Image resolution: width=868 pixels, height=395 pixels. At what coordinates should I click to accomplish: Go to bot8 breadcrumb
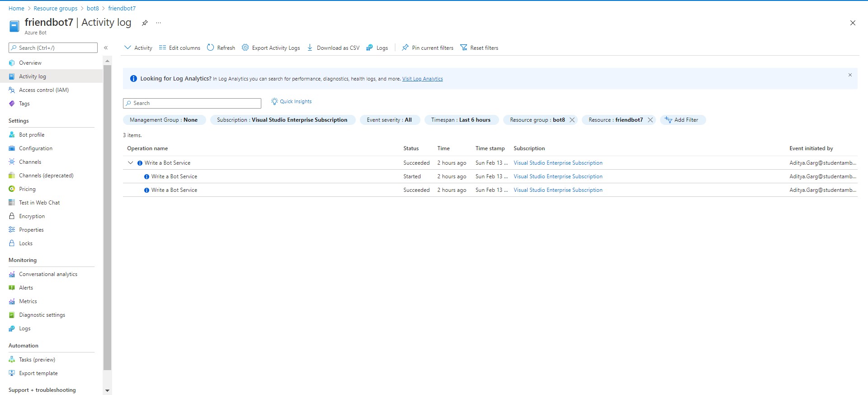93,8
